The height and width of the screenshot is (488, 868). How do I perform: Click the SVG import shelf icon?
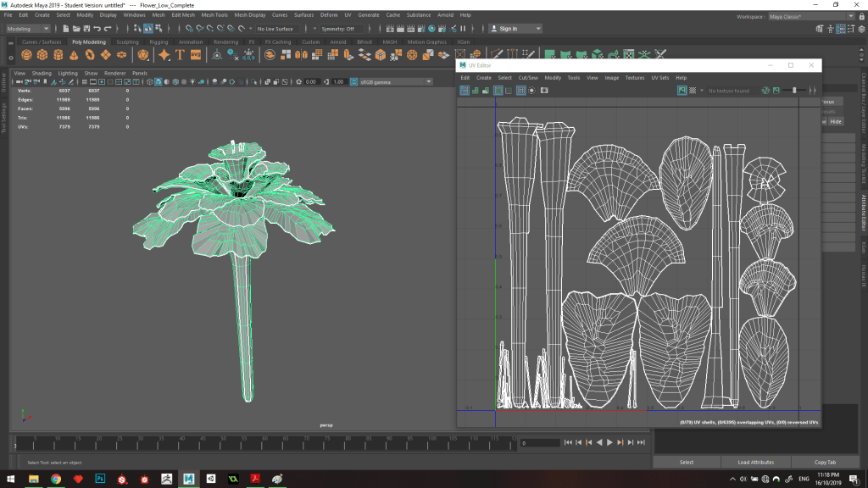(x=196, y=55)
